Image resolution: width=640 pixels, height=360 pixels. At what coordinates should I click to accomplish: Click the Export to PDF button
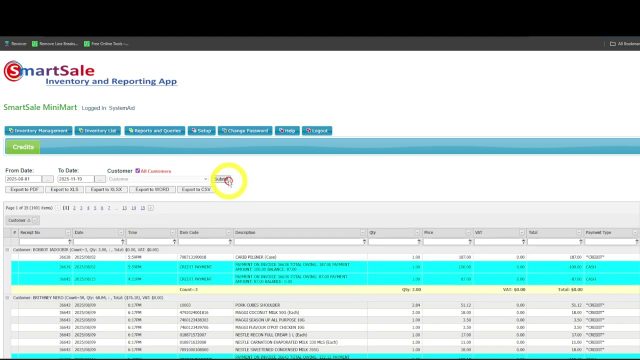(24, 190)
